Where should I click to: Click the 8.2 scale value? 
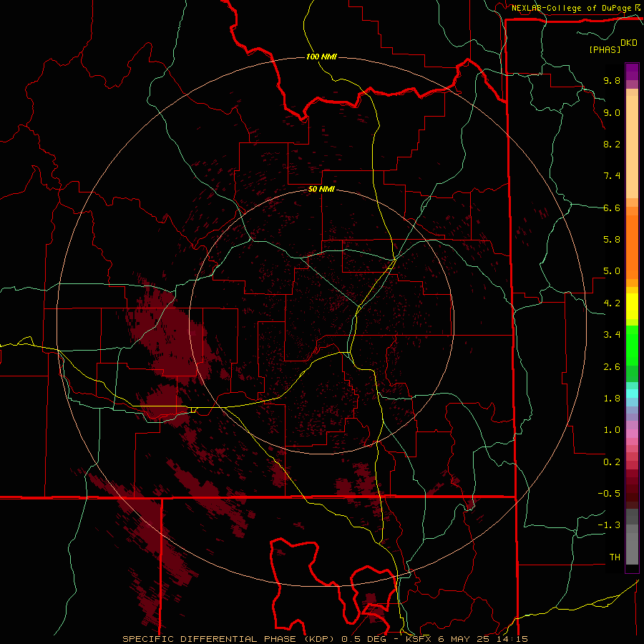(x=612, y=144)
